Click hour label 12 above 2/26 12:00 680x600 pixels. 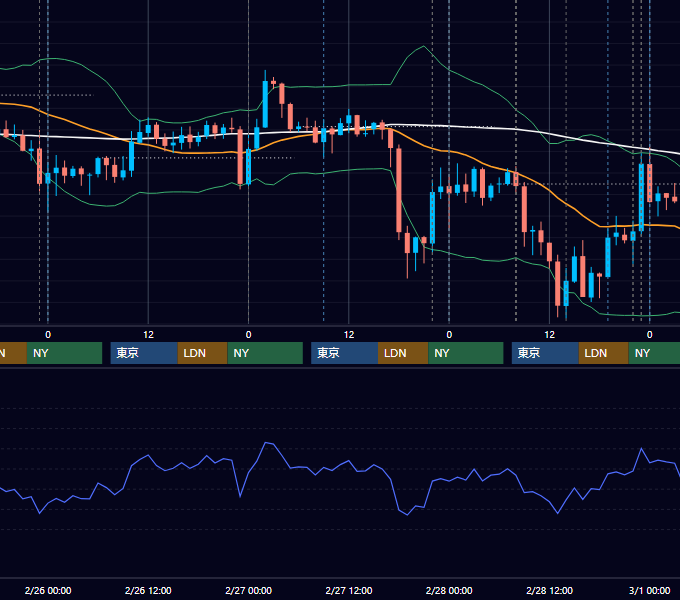[148, 335]
